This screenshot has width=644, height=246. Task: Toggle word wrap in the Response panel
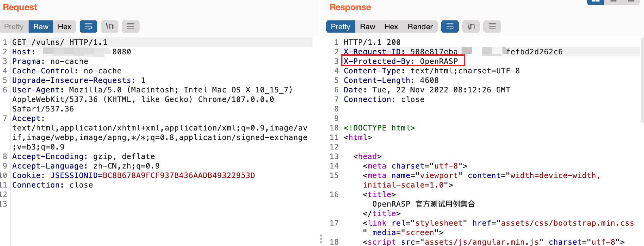pyautogui.click(x=450, y=27)
